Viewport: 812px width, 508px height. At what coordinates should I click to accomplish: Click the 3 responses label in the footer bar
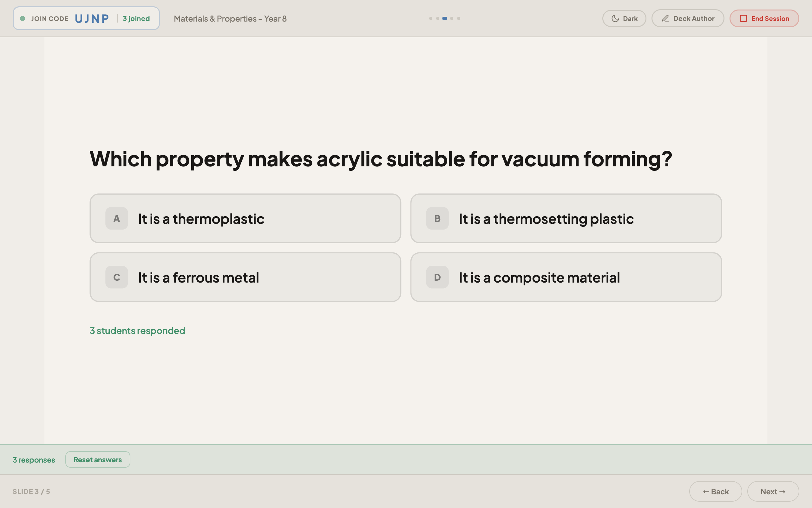[34, 460]
